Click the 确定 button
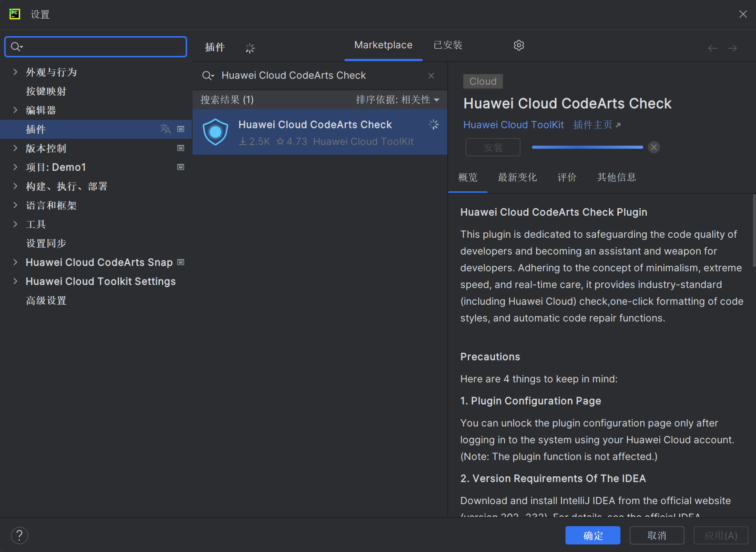Screen dimensions: 756x552 (592, 535)
